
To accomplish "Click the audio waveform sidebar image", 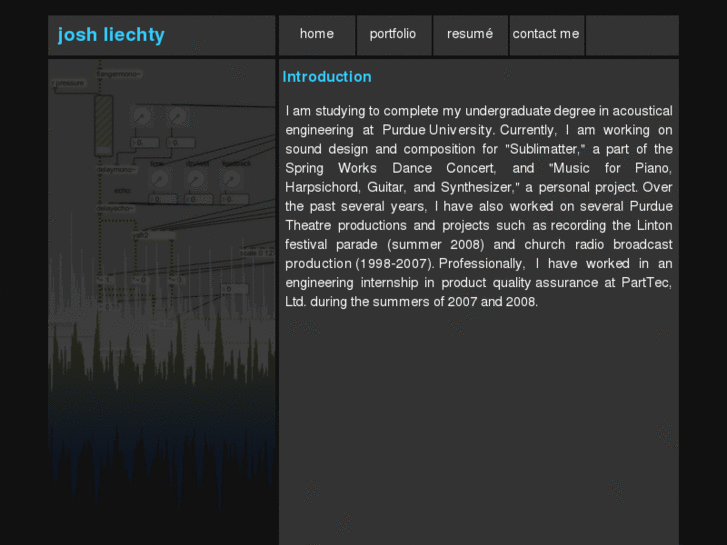I will 162,301.
